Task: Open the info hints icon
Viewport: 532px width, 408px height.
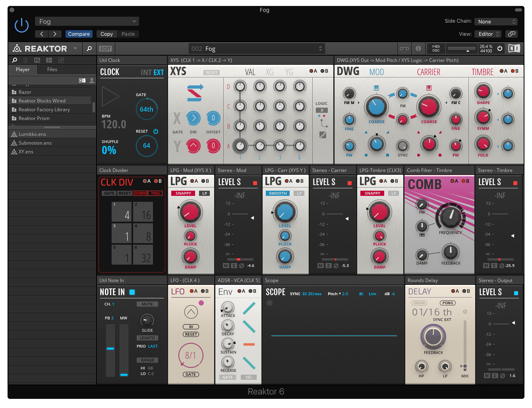Action: click(418, 48)
